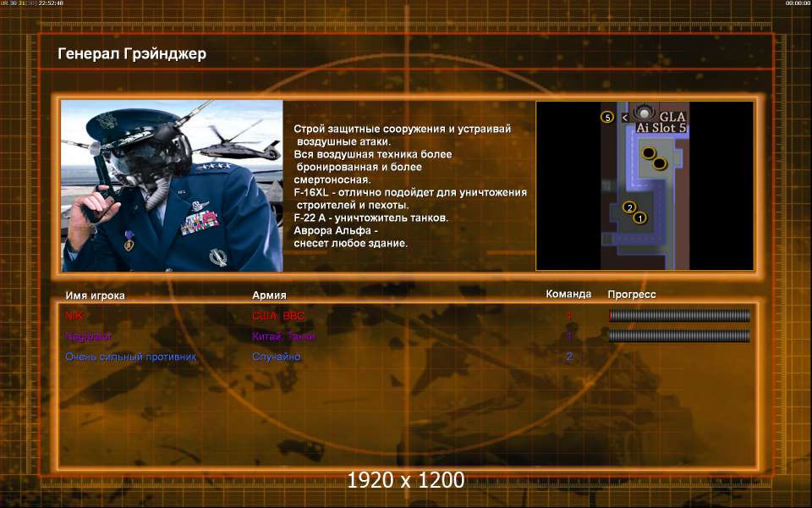Click the 'Генерал Грэйнджер' title
The image size is (812, 508).
tap(132, 54)
